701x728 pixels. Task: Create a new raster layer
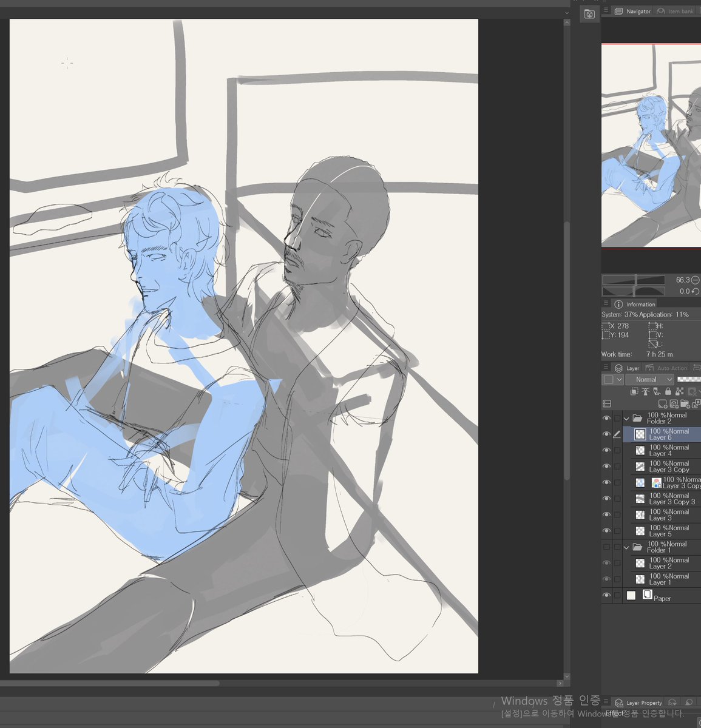click(x=663, y=404)
